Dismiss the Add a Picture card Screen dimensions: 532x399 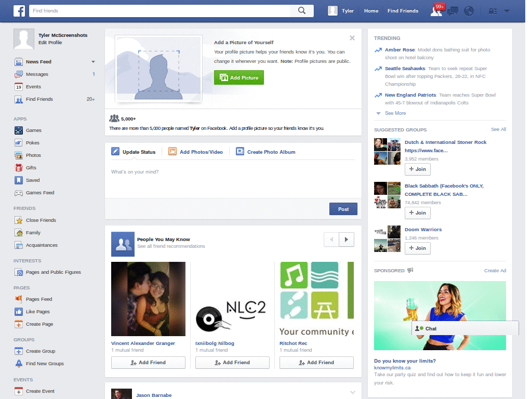352,38
